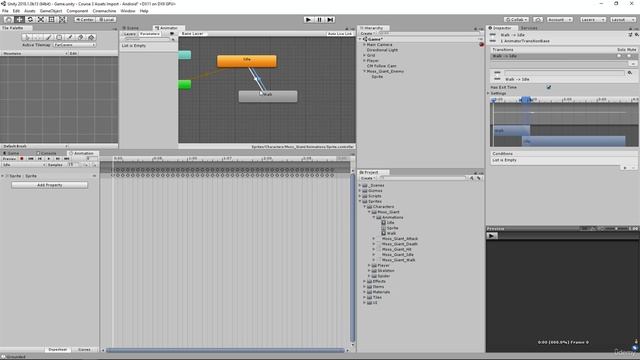The height and width of the screenshot is (360, 640).
Task: Select the Hand tool in main toolbar
Action: [x=8, y=20]
